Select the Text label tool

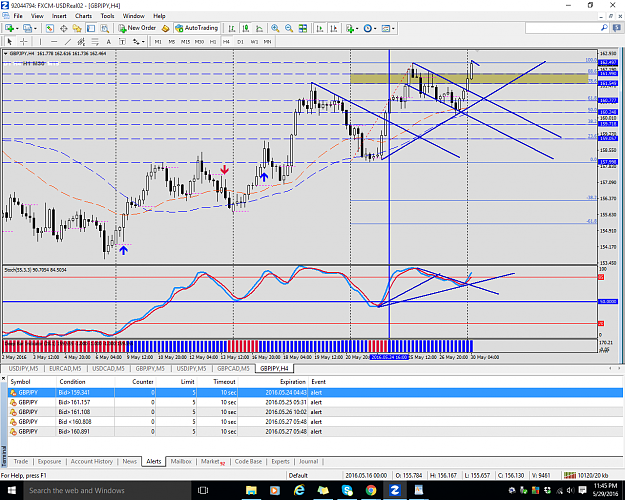[108, 41]
